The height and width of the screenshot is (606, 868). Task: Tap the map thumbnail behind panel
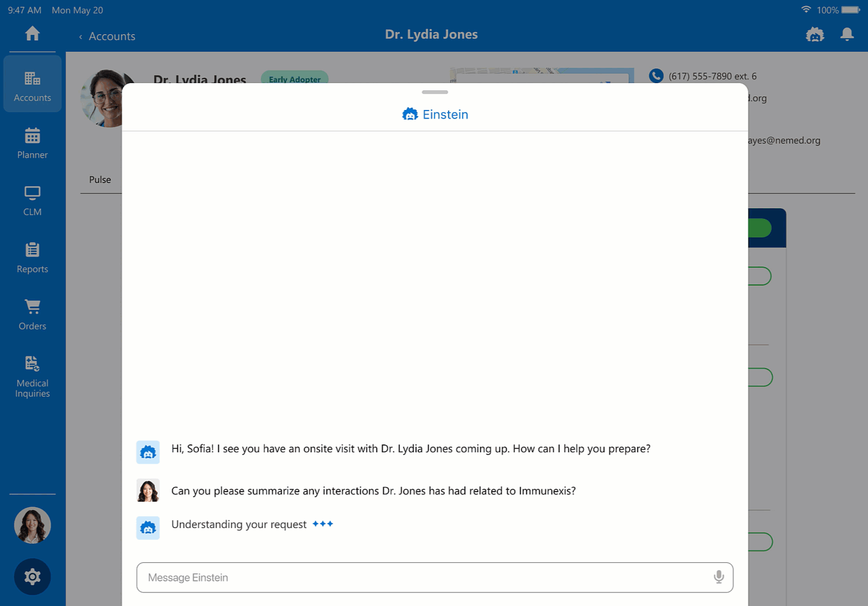[542, 76]
